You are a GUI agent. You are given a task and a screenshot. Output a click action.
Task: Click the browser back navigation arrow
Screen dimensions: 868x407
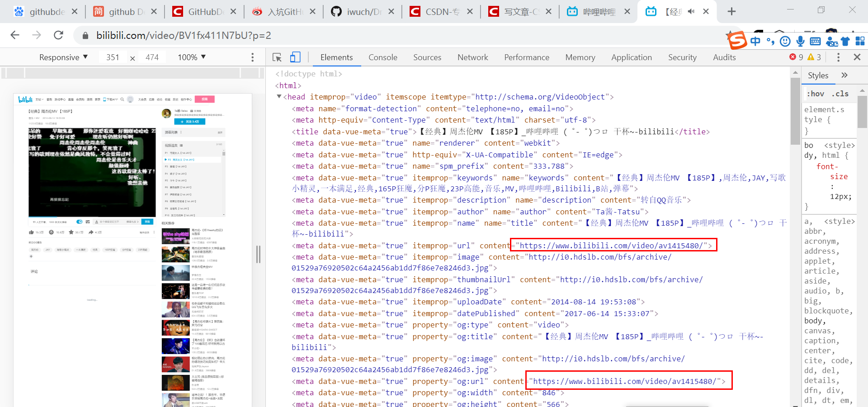15,35
